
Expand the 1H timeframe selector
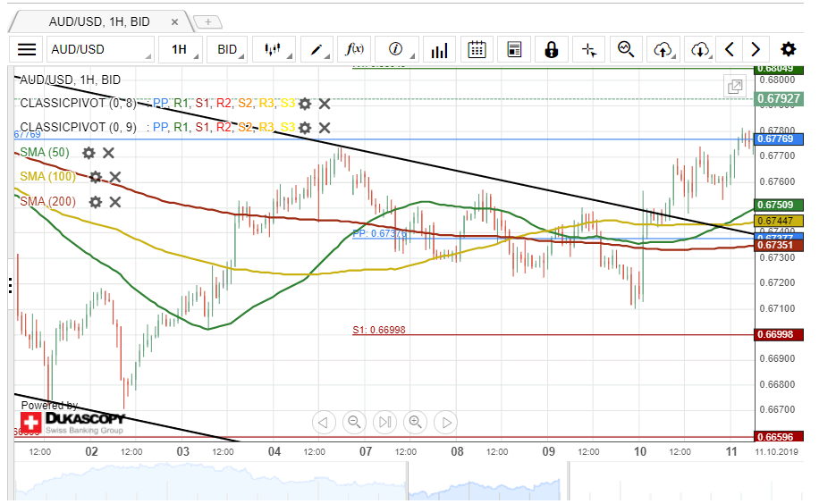click(180, 50)
